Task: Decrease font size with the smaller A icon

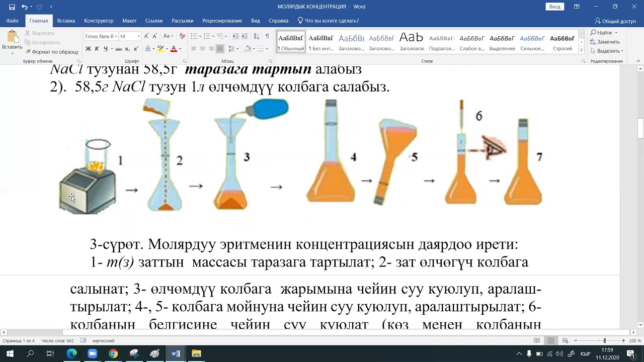Action: (x=155, y=36)
